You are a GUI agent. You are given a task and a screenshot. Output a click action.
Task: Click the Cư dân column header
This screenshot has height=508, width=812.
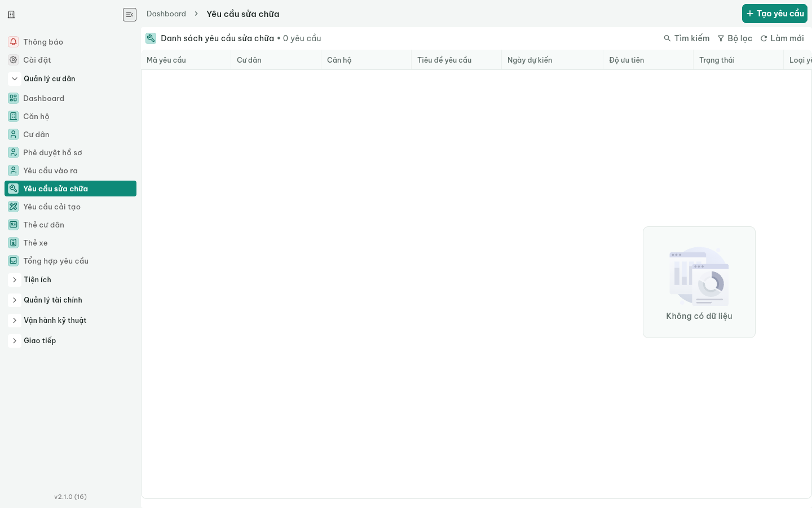(x=276, y=60)
